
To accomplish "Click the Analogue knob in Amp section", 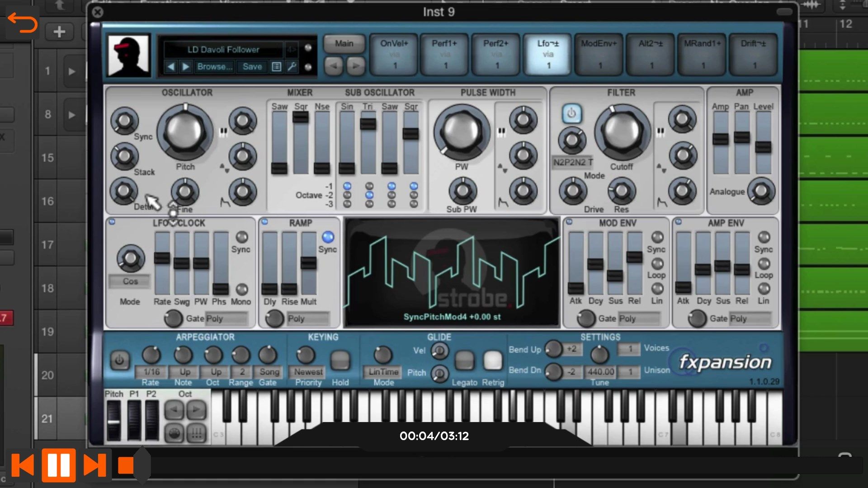I will pyautogui.click(x=761, y=191).
